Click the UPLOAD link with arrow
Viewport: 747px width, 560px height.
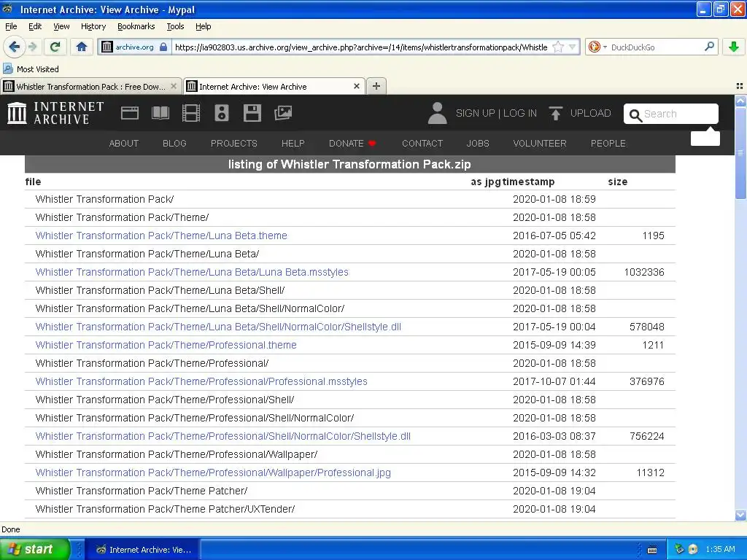(580, 113)
